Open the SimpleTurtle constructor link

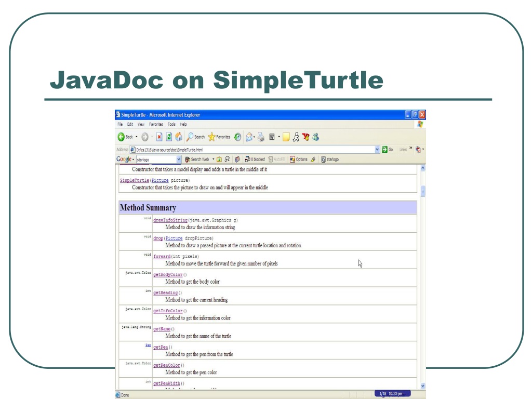(135, 180)
